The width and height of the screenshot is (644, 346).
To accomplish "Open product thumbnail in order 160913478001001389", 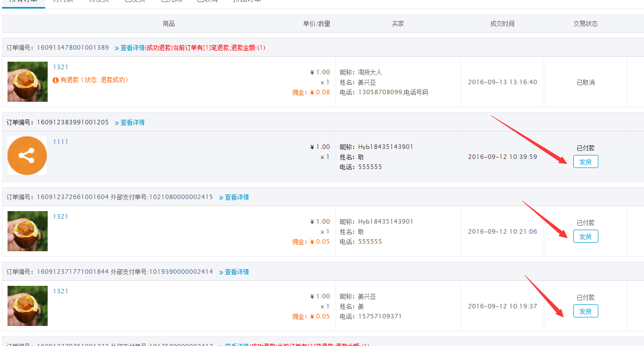I will pos(28,82).
